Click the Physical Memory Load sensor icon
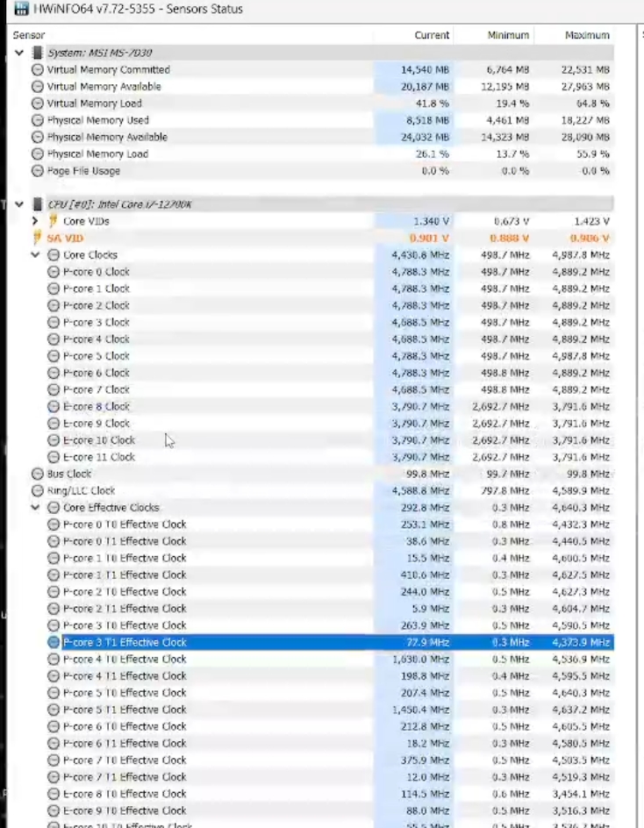 [x=38, y=154]
